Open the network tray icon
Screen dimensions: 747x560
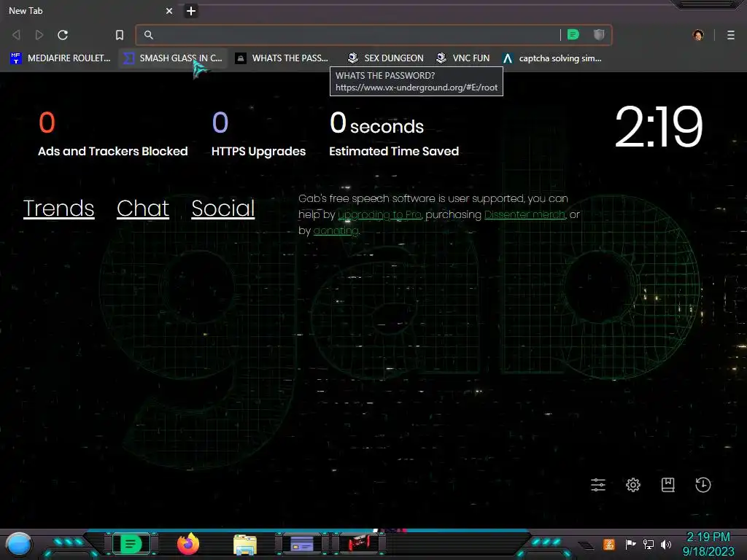pos(649,544)
